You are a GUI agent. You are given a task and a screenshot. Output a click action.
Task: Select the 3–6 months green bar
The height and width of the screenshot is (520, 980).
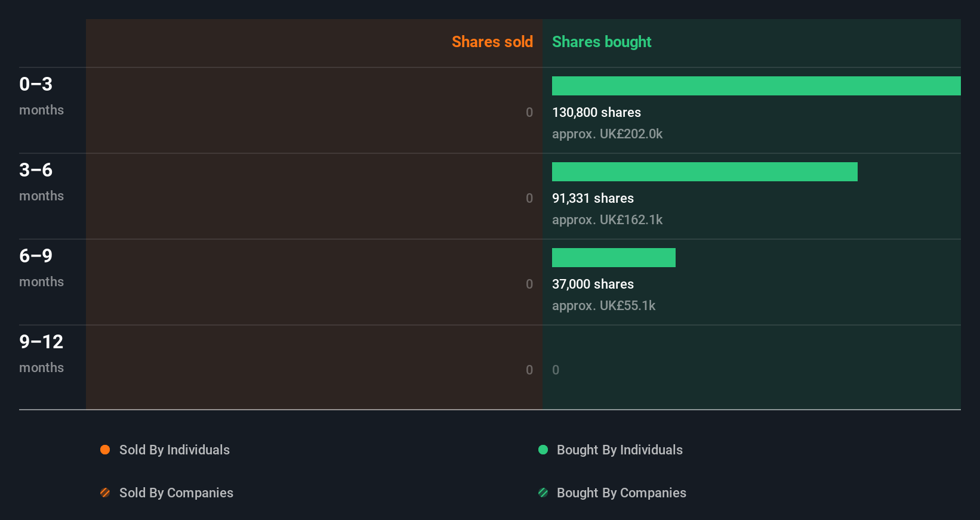(704, 172)
